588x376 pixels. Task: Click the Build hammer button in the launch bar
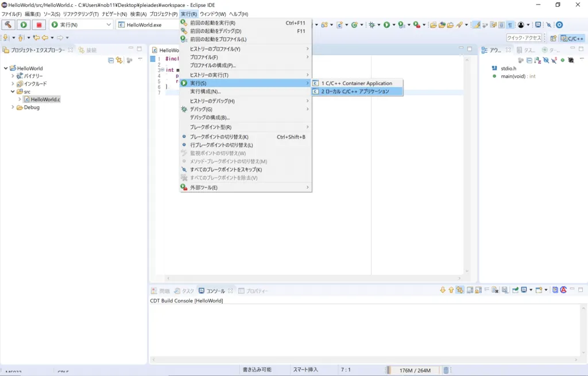pos(8,25)
